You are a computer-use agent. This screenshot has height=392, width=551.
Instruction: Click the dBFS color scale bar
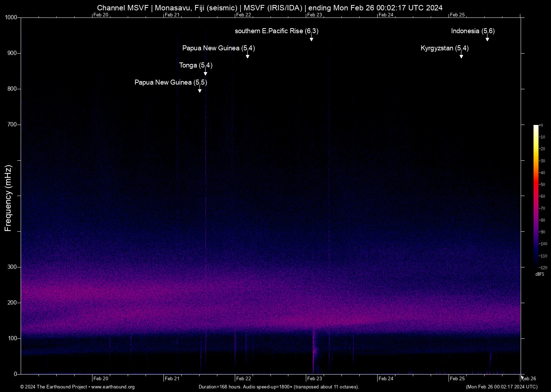pyautogui.click(x=536, y=196)
